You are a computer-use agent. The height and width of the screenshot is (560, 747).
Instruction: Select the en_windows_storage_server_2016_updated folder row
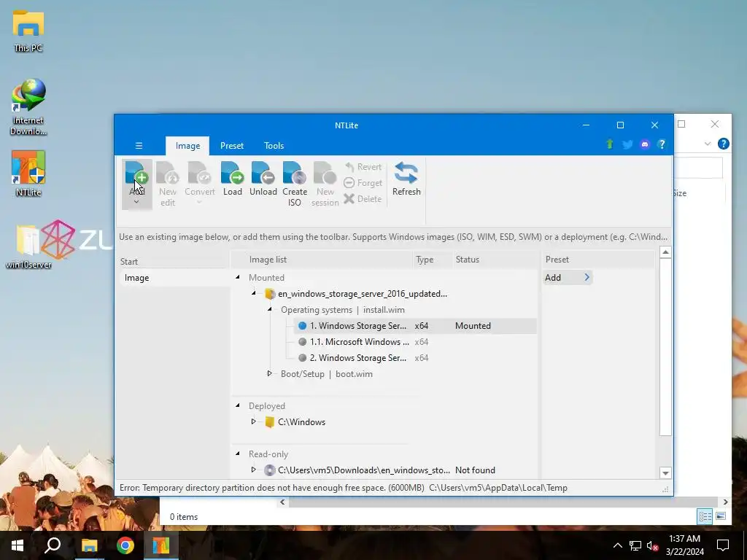point(356,294)
